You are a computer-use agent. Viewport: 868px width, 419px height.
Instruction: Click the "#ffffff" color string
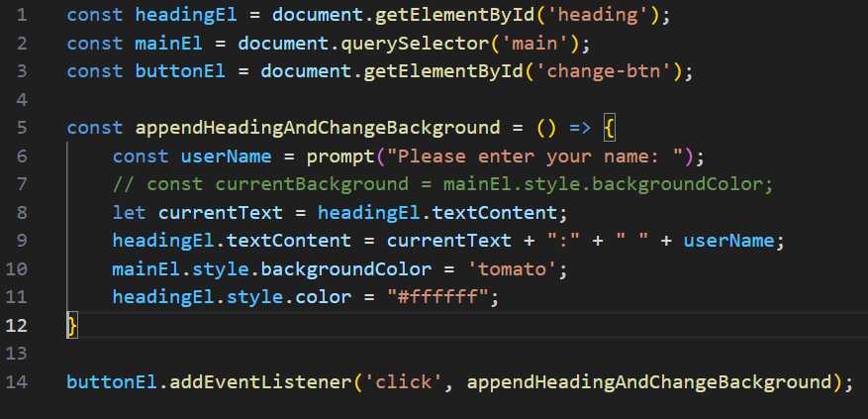click(x=437, y=297)
